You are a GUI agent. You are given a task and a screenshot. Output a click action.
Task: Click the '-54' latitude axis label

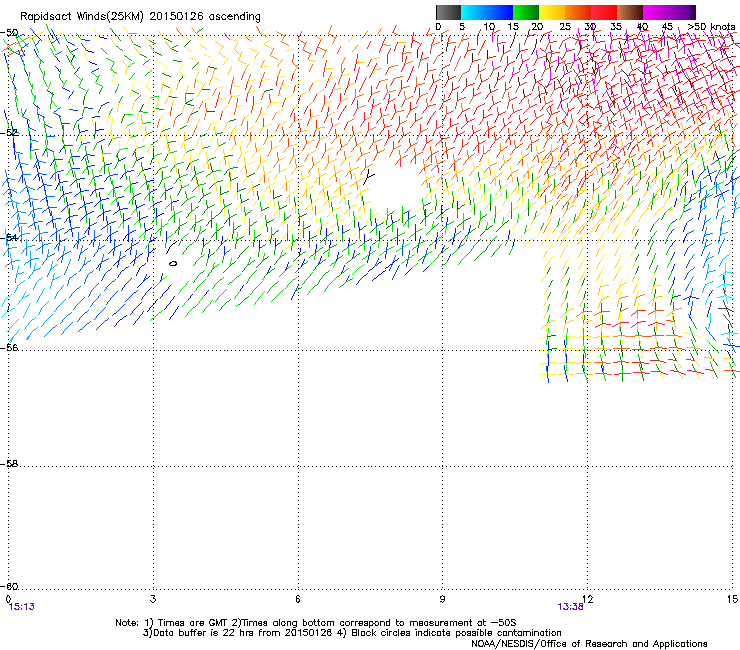click(9, 237)
